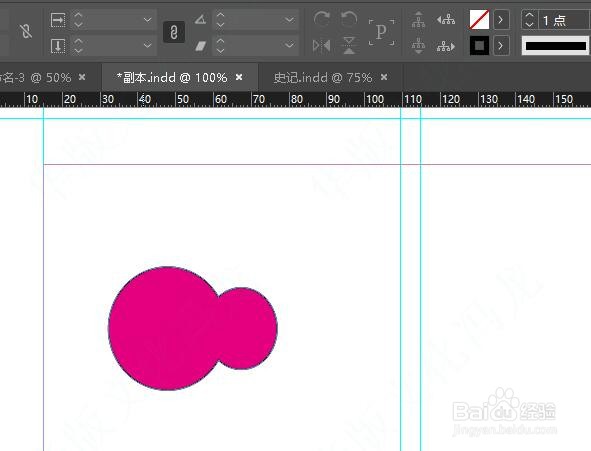Click the rotation angle stepper arrows
The image size is (591, 451).
[x=220, y=20]
